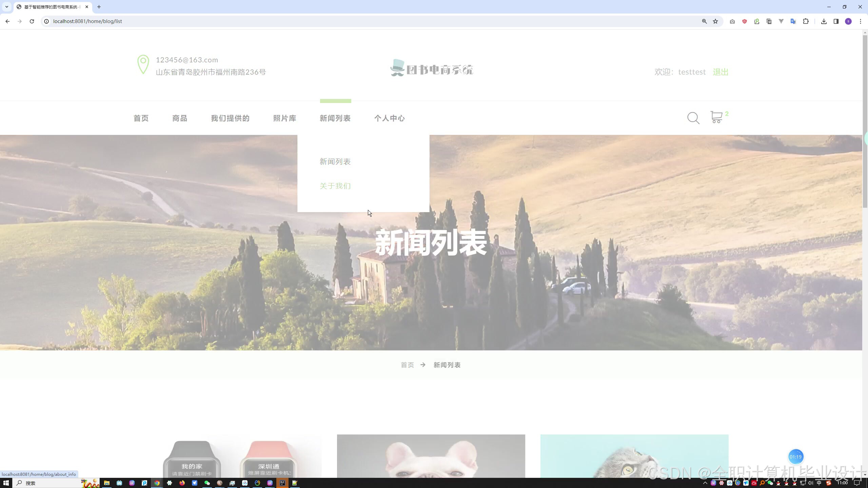
Task: Open the browser Extensions puzzle icon
Action: 806,21
